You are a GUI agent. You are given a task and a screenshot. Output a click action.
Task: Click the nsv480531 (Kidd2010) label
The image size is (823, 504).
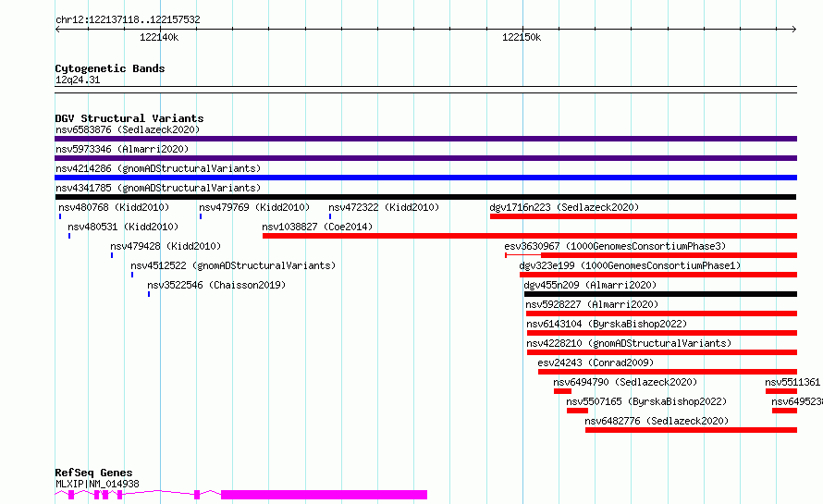(123, 227)
